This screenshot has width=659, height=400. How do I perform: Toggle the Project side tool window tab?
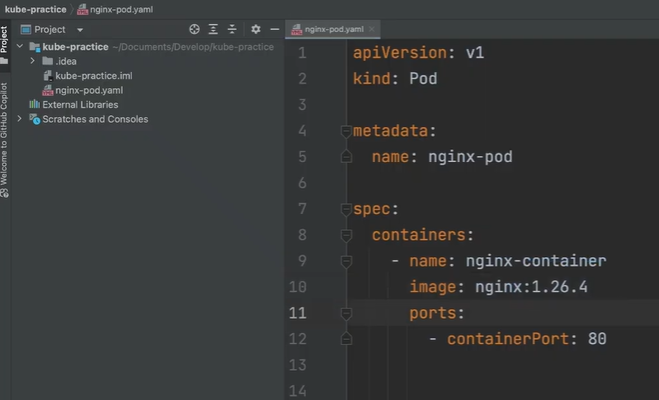tap(4, 45)
